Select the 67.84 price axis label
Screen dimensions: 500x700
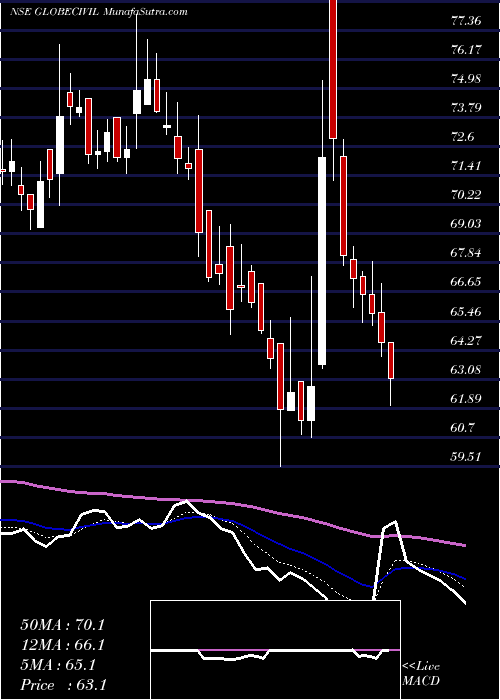[466, 253]
